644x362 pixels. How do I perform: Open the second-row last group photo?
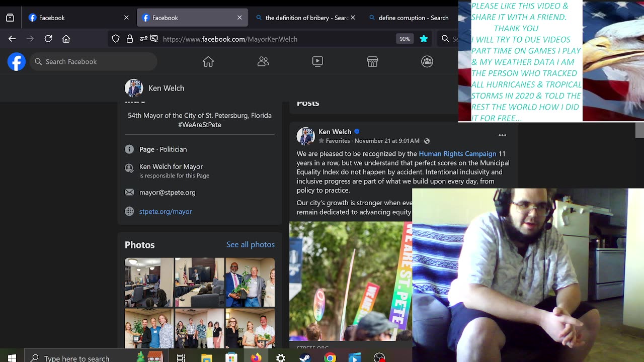250,328
